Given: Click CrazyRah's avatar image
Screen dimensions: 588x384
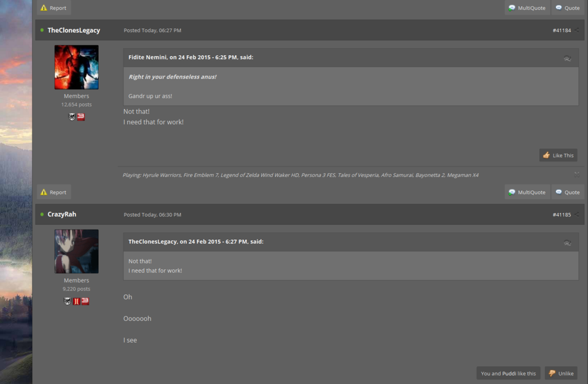Looking at the screenshot, I should 76,251.
